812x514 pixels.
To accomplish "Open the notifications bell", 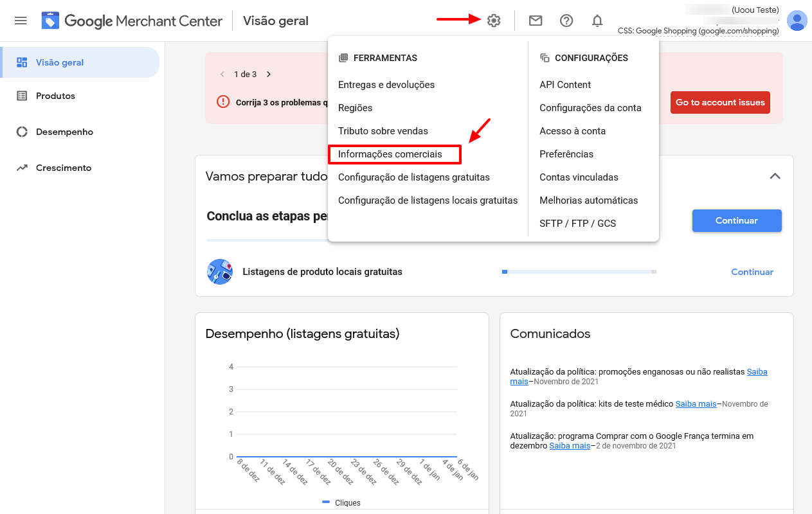I will 597,21.
